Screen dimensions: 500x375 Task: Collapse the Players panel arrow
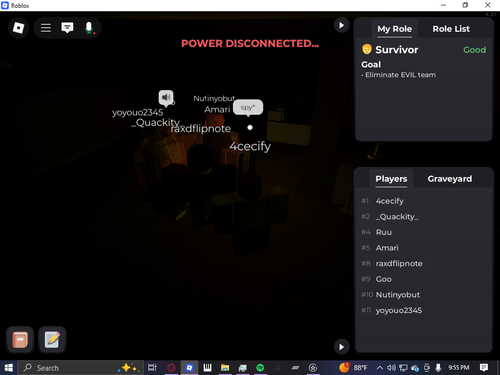pos(341,347)
